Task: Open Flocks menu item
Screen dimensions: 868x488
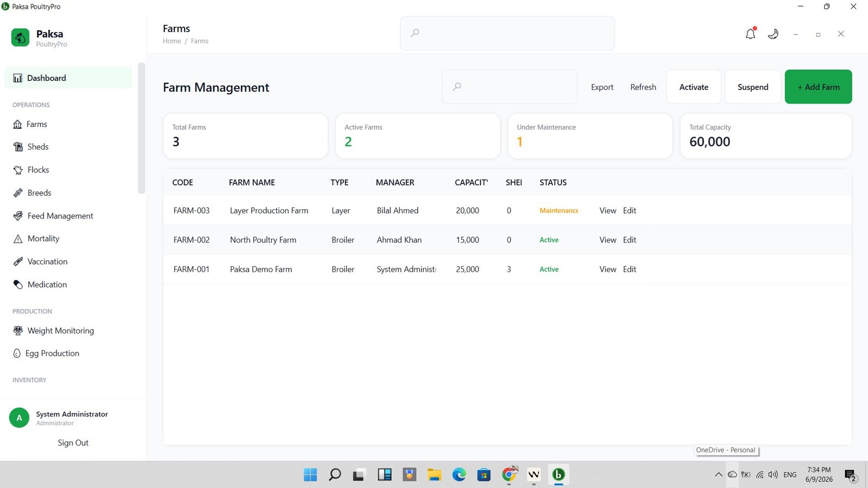Action: click(68, 170)
